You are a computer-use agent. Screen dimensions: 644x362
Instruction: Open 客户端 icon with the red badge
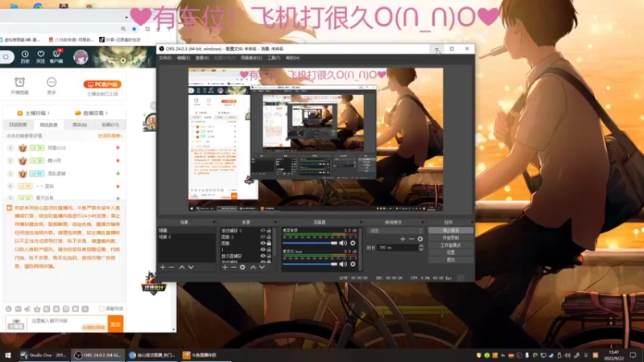click(x=56, y=56)
